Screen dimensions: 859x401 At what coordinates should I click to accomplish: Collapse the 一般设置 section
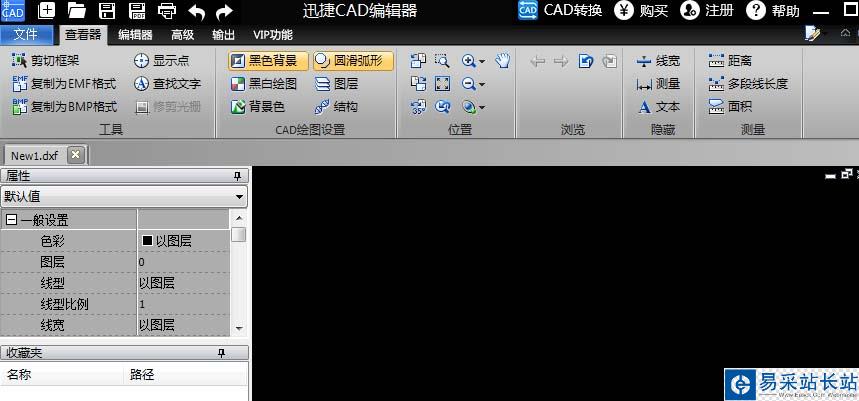pyautogui.click(x=11, y=220)
